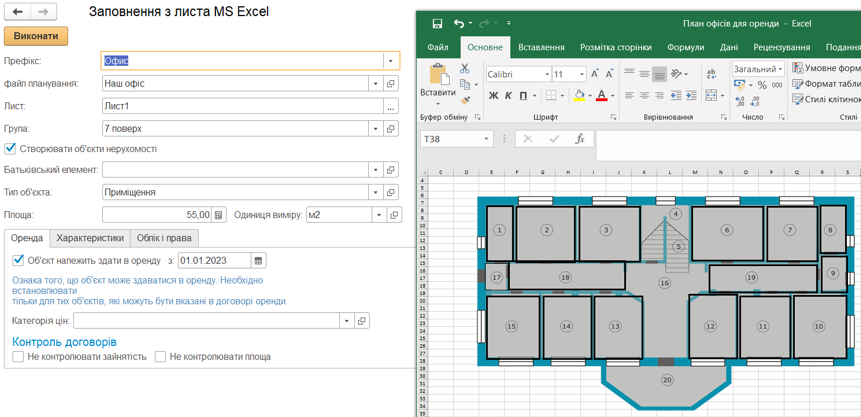Click the Excel name box showing T38
Image resolution: width=861 pixels, height=417 pixels.
point(457,140)
